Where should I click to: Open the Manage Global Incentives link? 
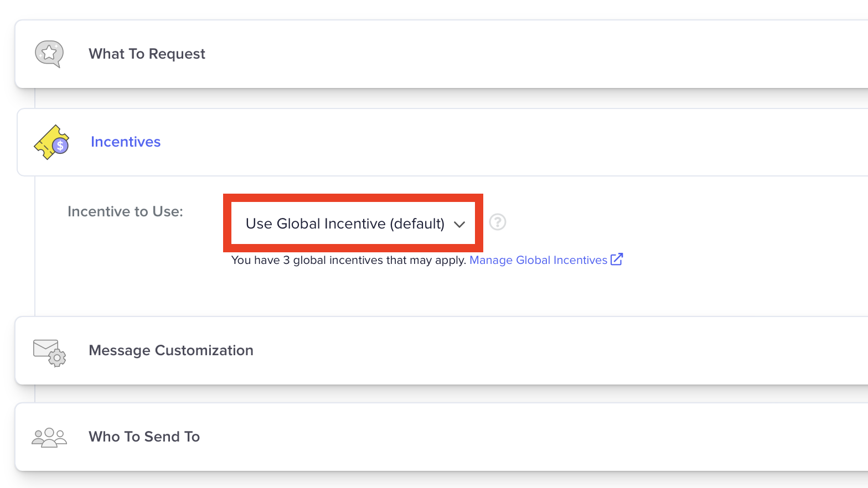pyautogui.click(x=539, y=260)
